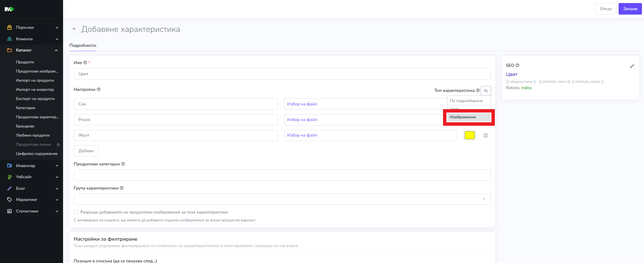
Task: Switch to the Подробности tab
Action: [83, 45]
